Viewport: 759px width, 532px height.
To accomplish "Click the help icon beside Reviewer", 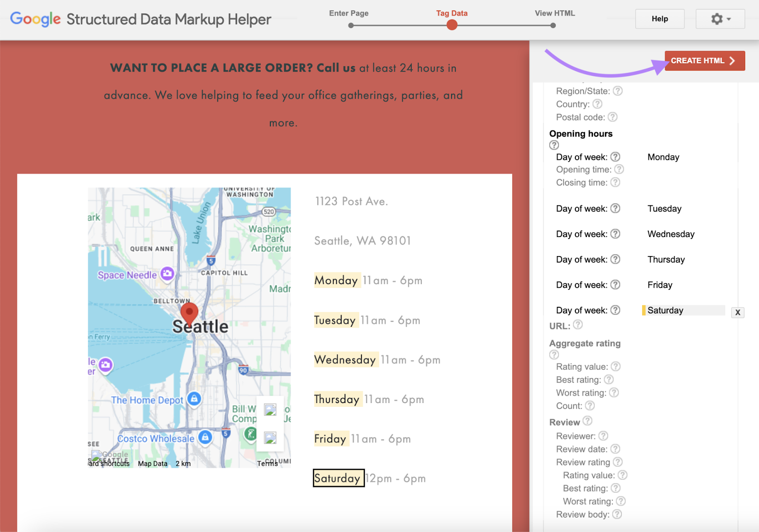I will [x=603, y=436].
